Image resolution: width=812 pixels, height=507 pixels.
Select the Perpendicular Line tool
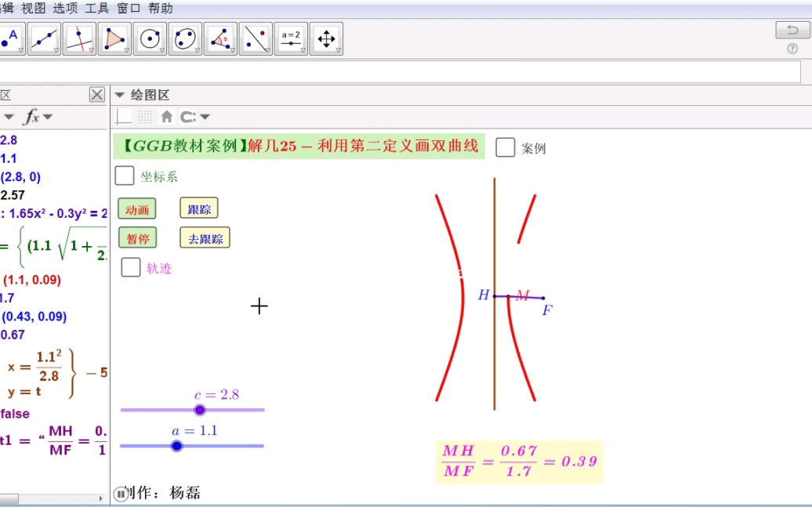click(78, 38)
